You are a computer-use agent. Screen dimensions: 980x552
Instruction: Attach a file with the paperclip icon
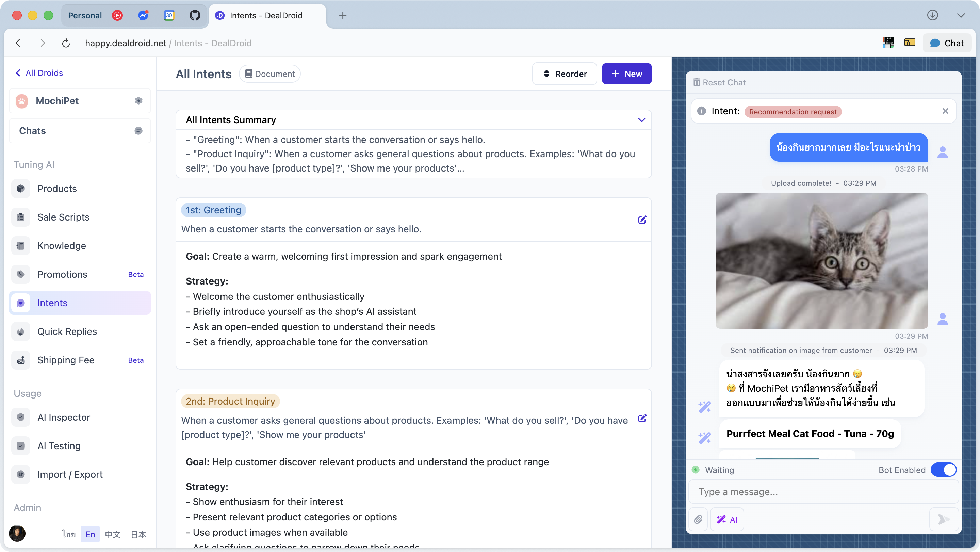(699, 519)
